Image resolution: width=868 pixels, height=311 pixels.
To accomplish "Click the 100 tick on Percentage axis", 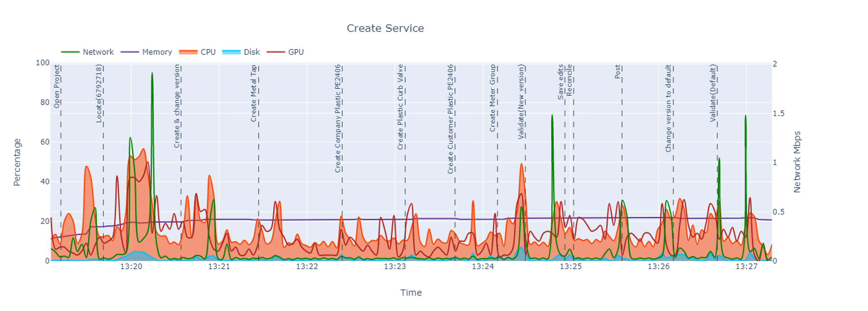I will pos(42,63).
